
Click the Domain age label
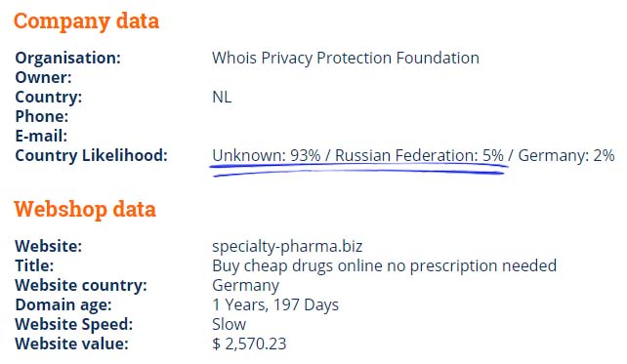(63, 304)
